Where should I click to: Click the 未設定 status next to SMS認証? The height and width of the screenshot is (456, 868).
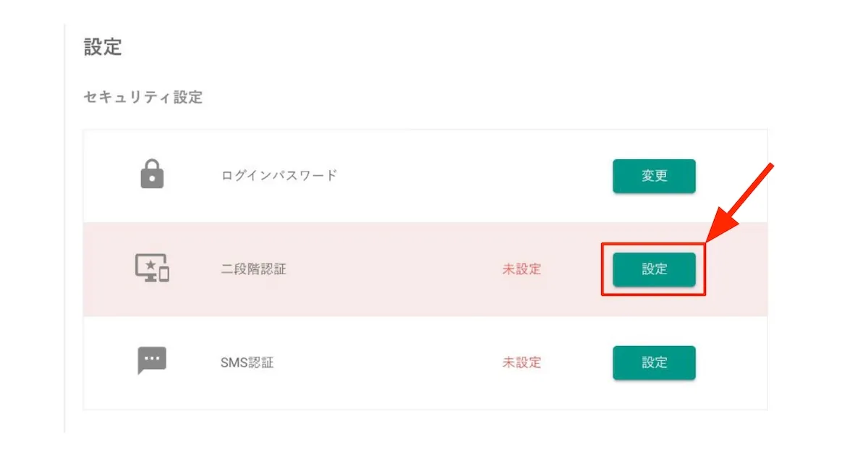[x=522, y=363]
